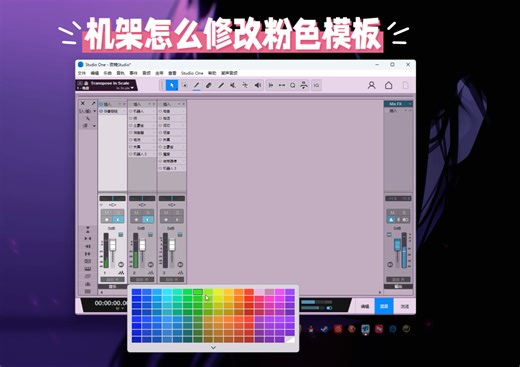Click the keyboard icon in mixer sidebar
The image size is (520, 367).
point(88,269)
